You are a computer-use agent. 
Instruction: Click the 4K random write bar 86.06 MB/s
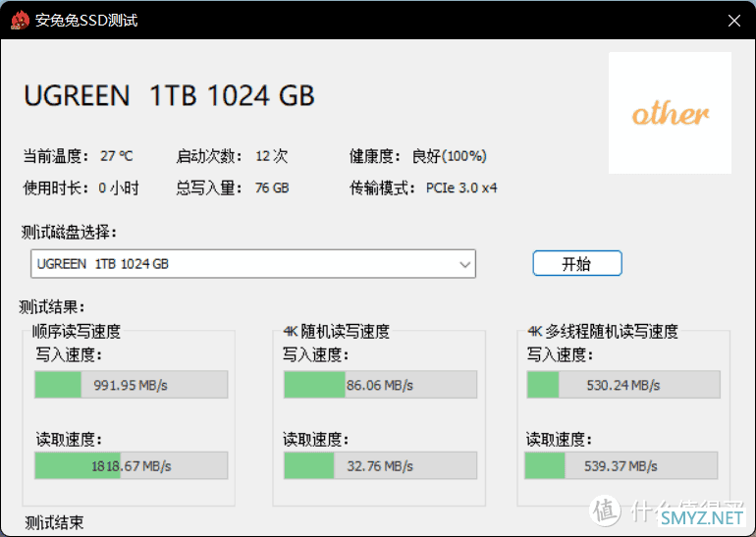380,385
